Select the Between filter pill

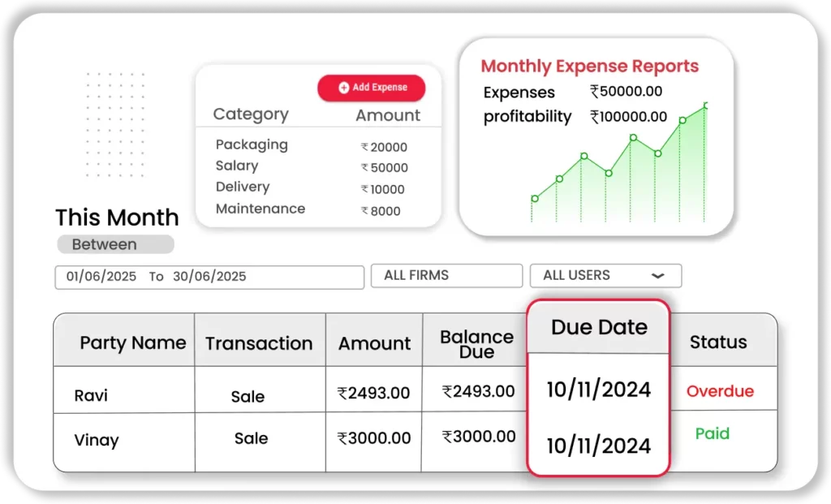[115, 244]
